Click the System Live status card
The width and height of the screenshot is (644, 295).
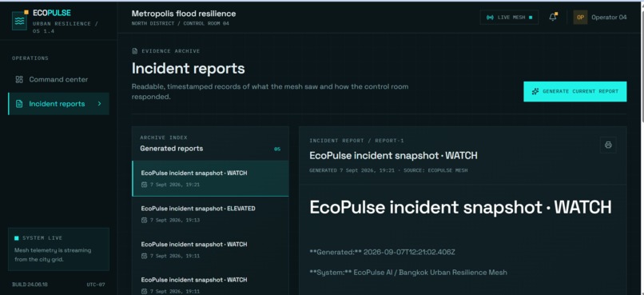(x=59, y=249)
